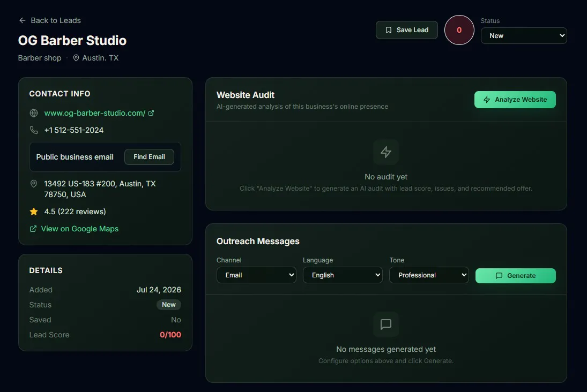
Task: Click the 4.5 (222 reviews) text
Action: click(75, 212)
